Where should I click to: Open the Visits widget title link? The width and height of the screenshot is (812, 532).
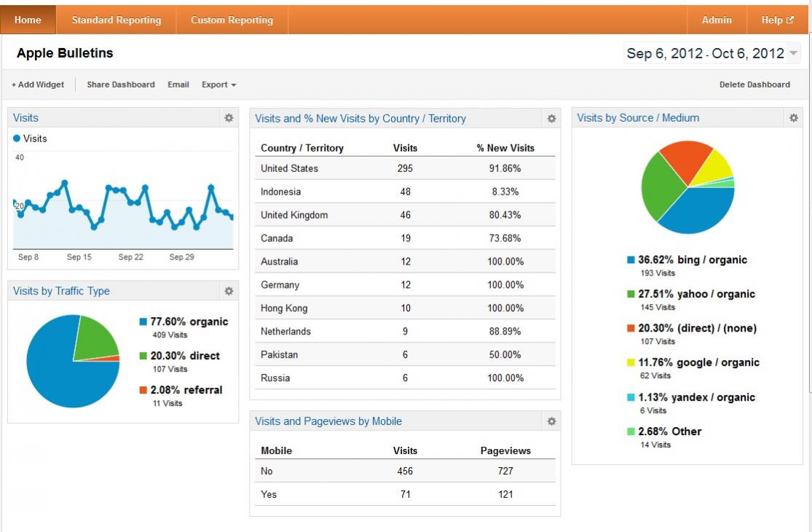[25, 118]
